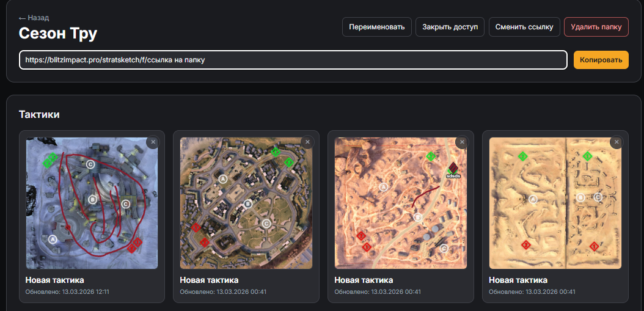
Task: Click the Сезон Тру folder title
Action: 58,33
